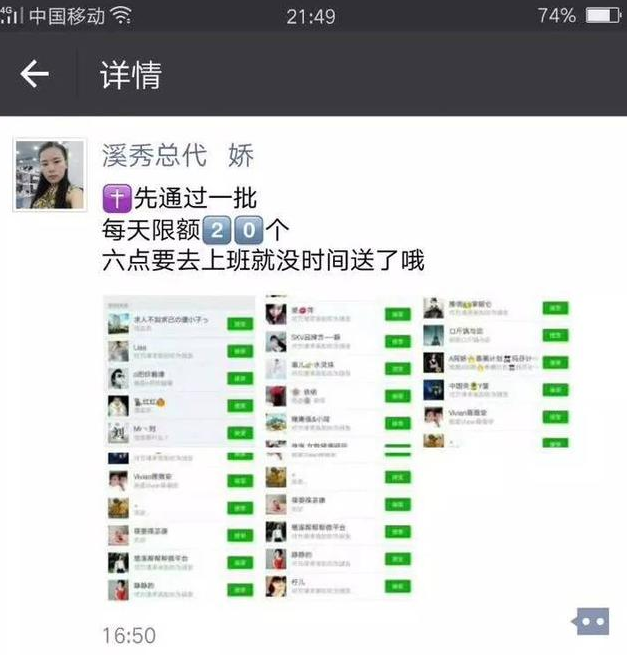Open the comment bubble button
This screenshot has width=627, height=655.
(591, 621)
